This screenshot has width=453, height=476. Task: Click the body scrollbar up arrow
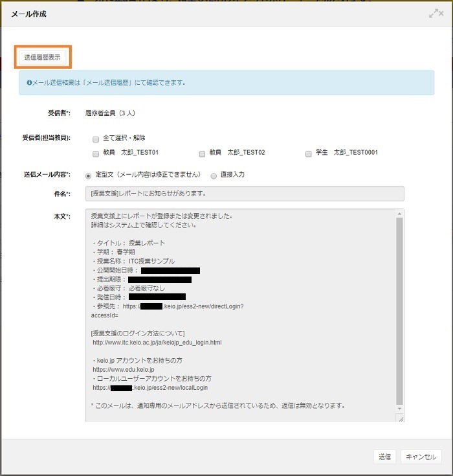click(399, 214)
